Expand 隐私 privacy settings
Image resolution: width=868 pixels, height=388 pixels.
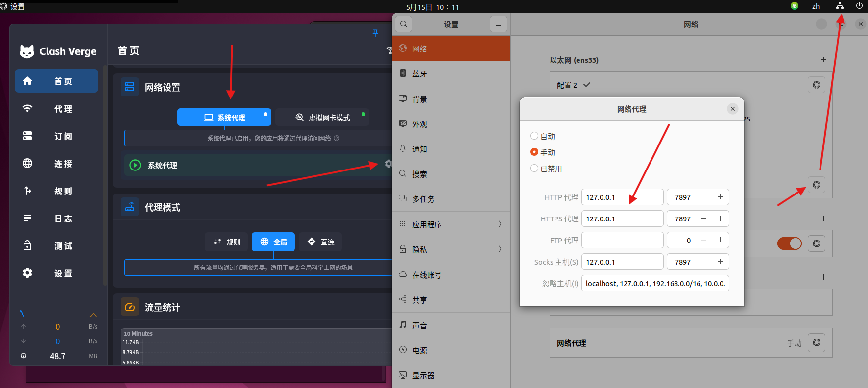(x=451, y=249)
